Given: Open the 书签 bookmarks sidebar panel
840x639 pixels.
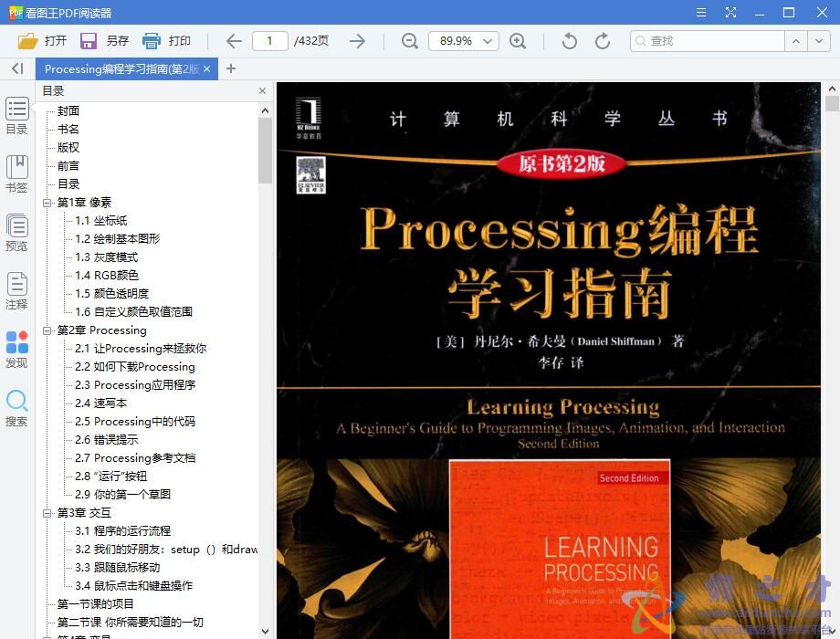Looking at the screenshot, I should [16, 174].
